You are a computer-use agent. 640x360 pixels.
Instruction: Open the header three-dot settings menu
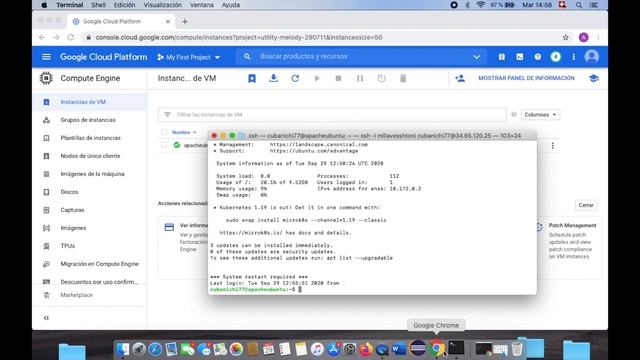click(573, 57)
